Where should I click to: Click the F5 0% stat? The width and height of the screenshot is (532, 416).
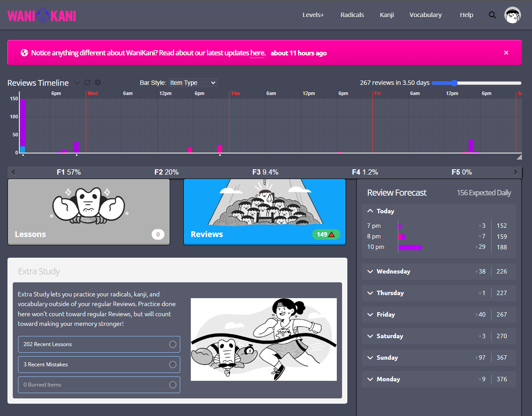tap(462, 172)
